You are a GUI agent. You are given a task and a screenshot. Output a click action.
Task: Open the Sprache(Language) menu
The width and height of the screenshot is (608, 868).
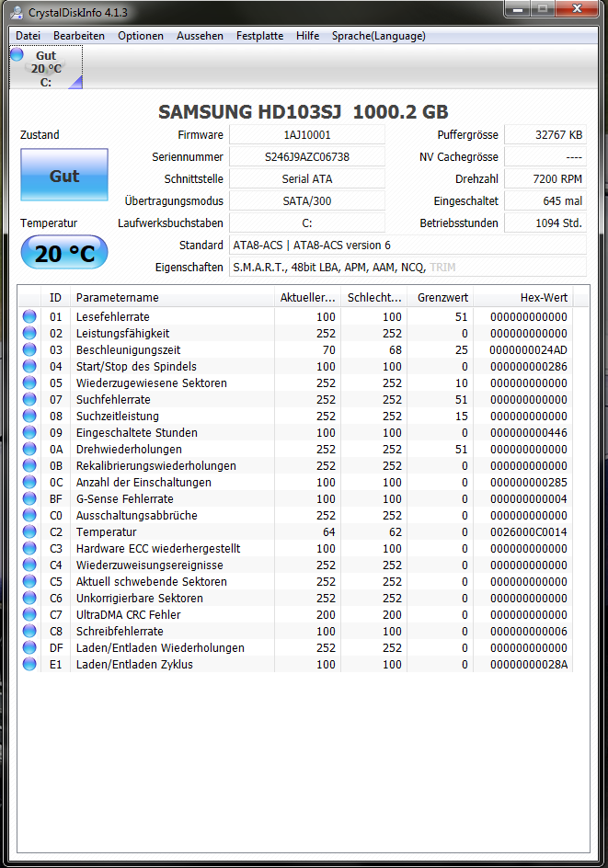click(x=379, y=36)
